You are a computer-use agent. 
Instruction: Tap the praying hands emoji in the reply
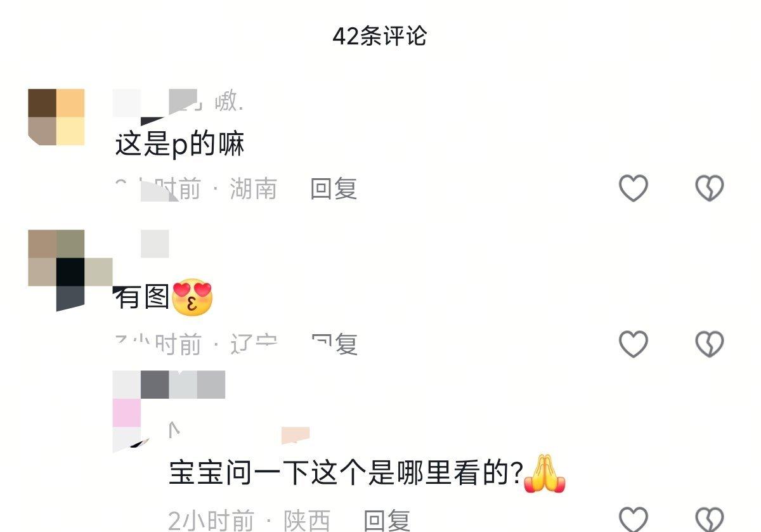(x=544, y=474)
